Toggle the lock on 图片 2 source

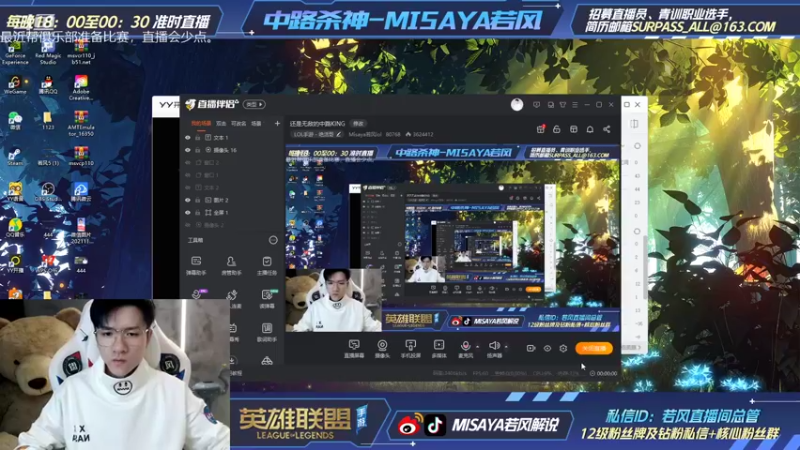pyautogui.click(x=198, y=200)
